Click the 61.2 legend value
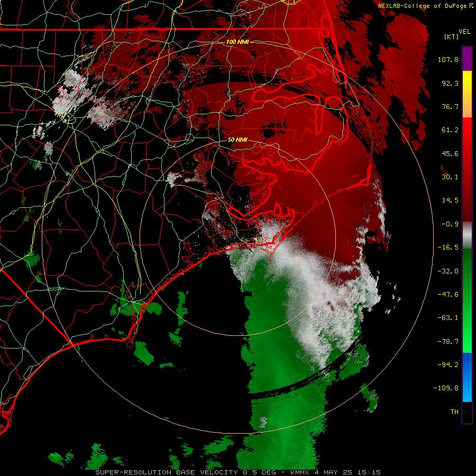The image size is (476, 476). tap(450, 130)
